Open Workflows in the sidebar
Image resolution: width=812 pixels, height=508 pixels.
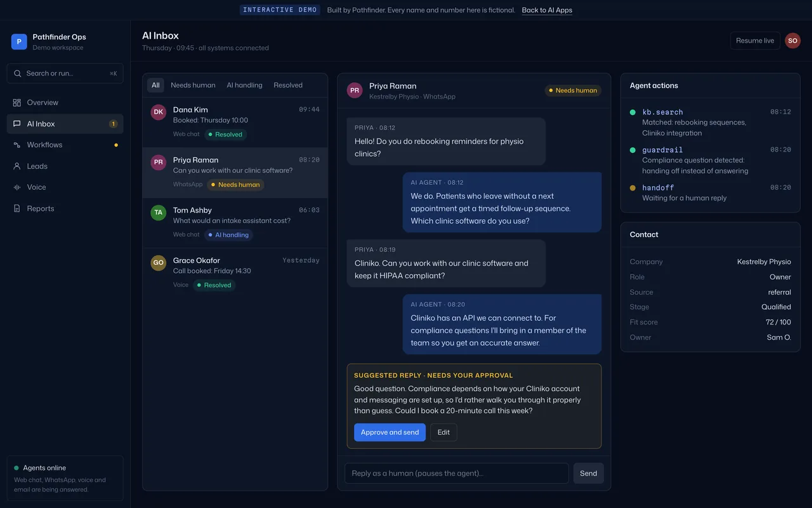[65, 145]
